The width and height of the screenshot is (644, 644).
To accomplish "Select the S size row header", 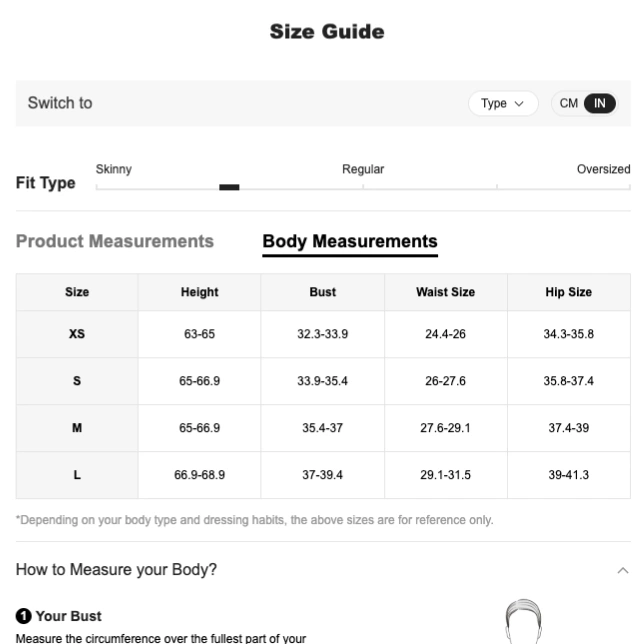I will pos(77,381).
